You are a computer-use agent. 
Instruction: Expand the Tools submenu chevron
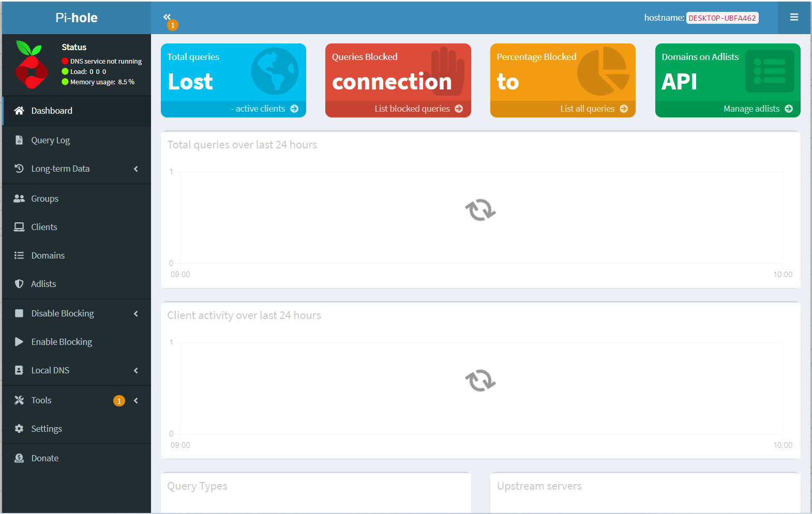(136, 401)
